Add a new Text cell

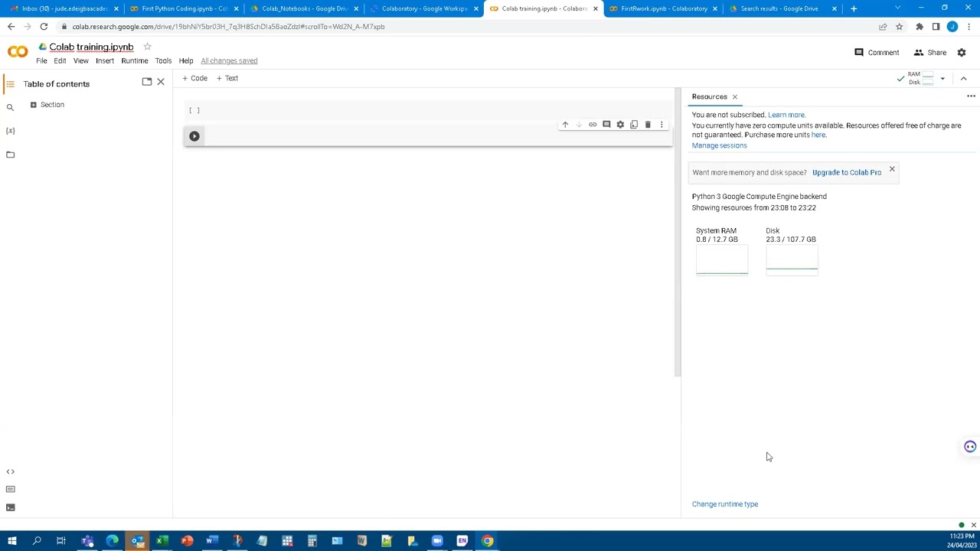coord(227,78)
